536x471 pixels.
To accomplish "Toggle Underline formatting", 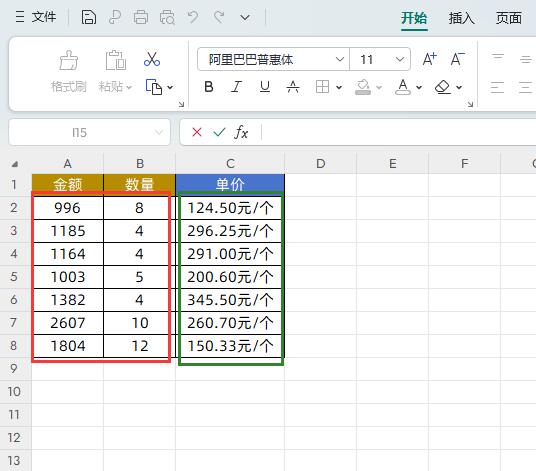I will pyautogui.click(x=265, y=87).
